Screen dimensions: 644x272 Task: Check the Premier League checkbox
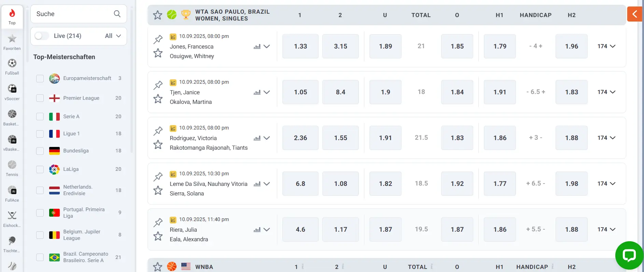(40, 98)
